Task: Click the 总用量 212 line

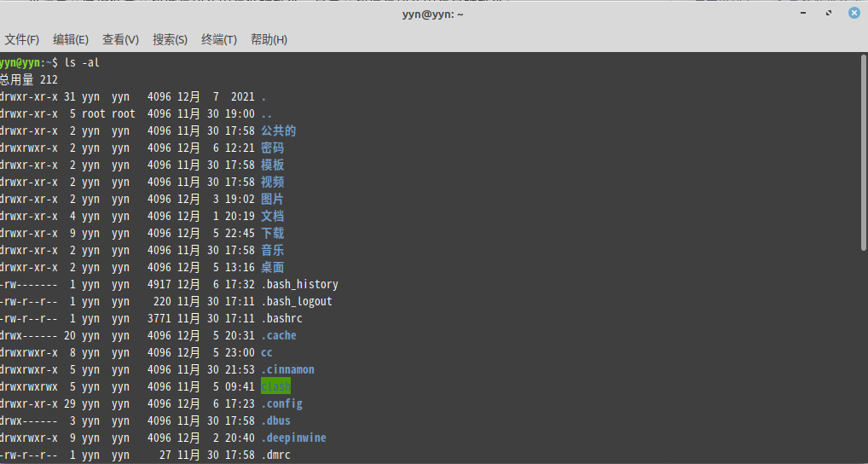Action: coord(29,79)
